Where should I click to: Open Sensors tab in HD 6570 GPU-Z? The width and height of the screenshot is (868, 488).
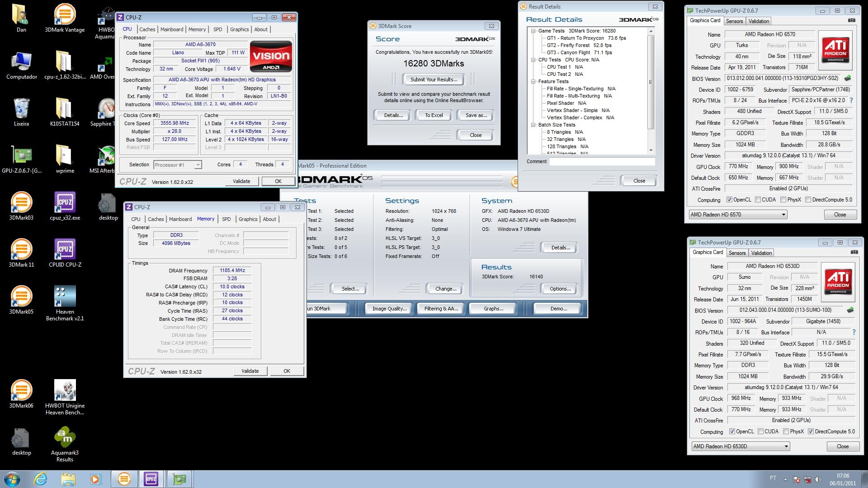pos(734,21)
